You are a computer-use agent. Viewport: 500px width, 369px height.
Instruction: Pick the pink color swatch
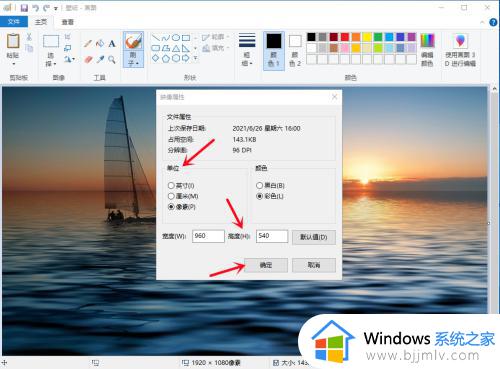(x=345, y=48)
